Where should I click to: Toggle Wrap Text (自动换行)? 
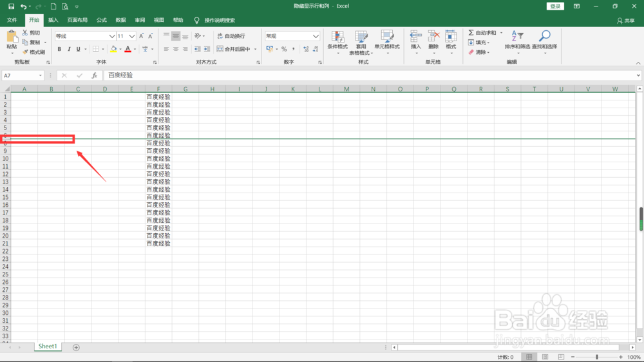click(231, 35)
